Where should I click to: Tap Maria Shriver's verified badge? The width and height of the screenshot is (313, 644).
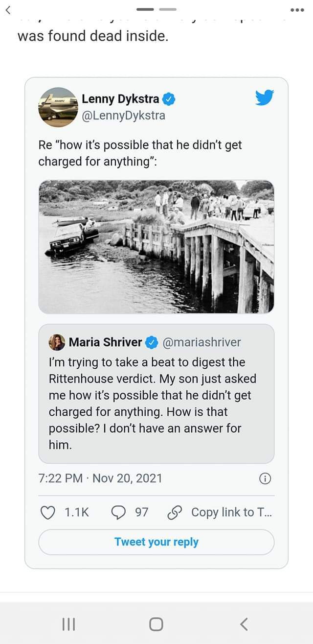click(152, 342)
